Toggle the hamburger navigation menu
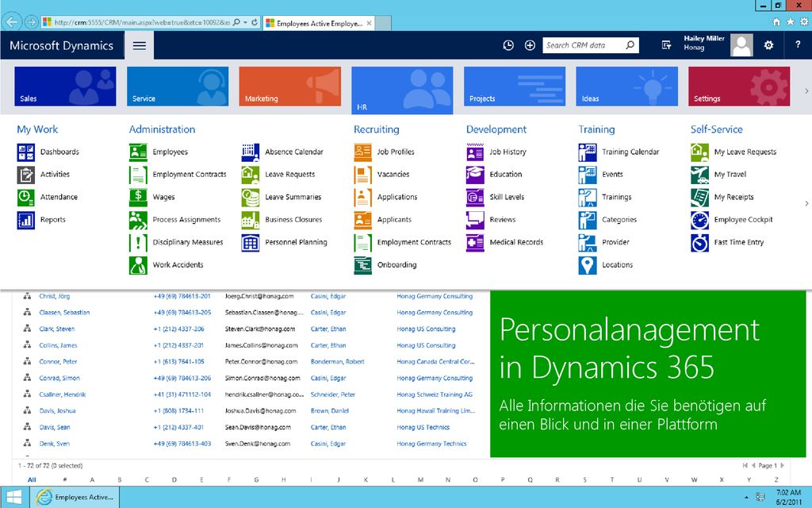812x508 pixels. (140, 45)
